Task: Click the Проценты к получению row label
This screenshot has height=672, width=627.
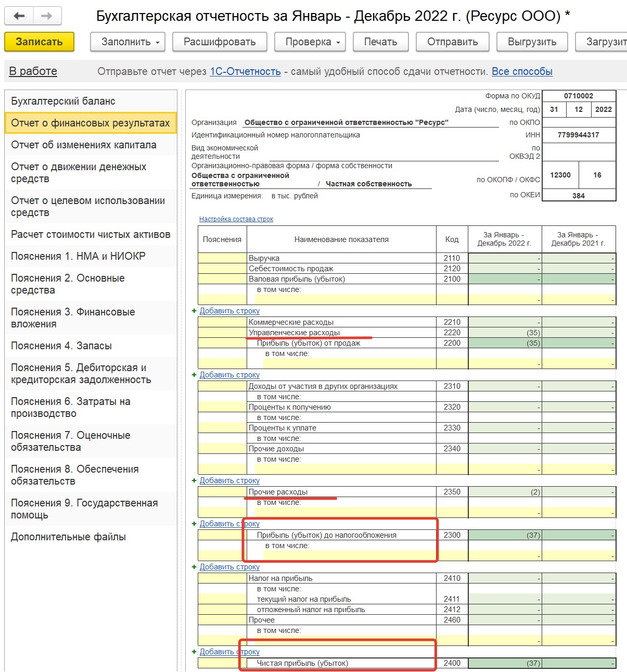Action: coord(290,407)
